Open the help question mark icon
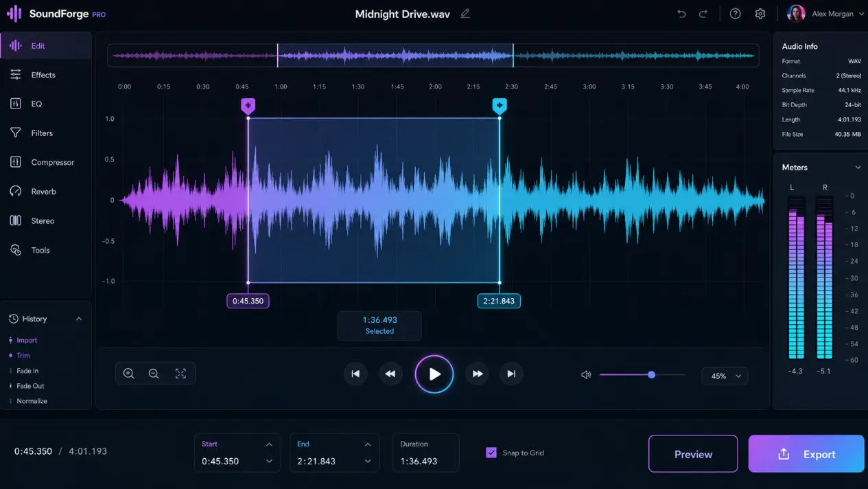 [x=735, y=14]
